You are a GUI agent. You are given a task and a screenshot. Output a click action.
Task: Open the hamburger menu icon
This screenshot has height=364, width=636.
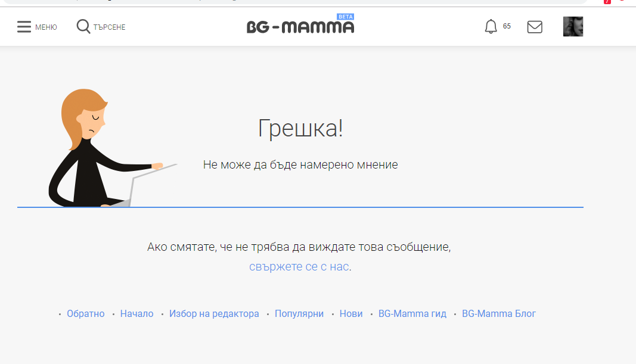pyautogui.click(x=24, y=27)
